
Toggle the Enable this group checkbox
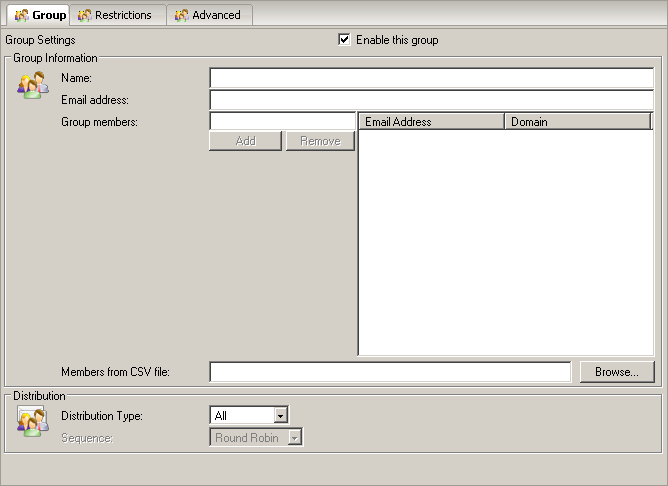[345, 40]
